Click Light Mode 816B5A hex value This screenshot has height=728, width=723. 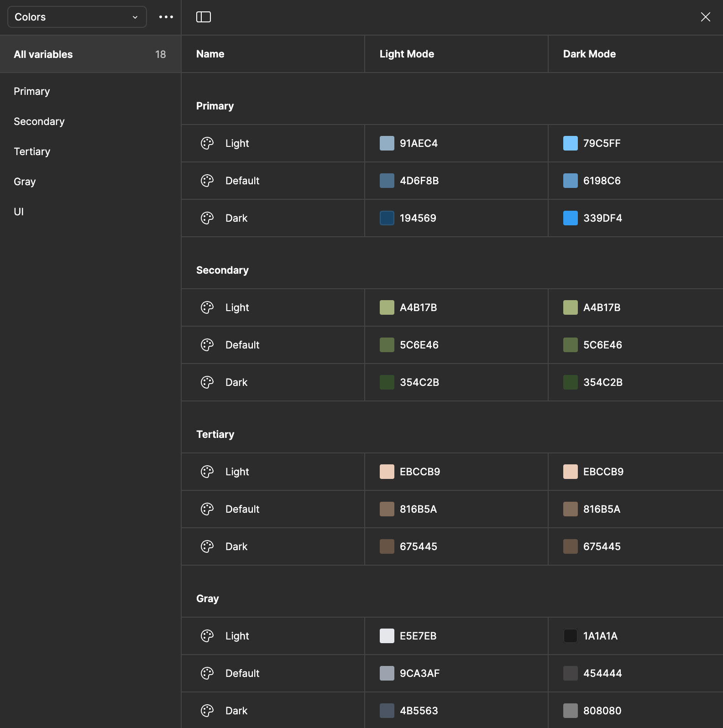[418, 509]
